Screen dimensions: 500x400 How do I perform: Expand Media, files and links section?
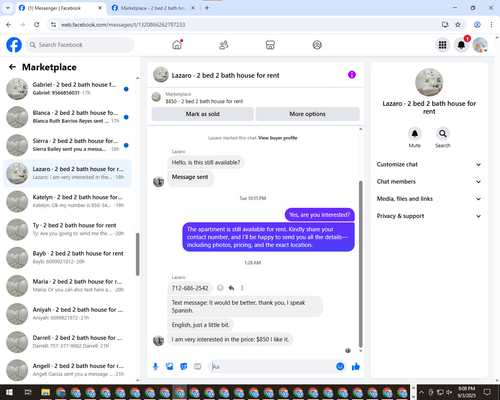pos(429,199)
